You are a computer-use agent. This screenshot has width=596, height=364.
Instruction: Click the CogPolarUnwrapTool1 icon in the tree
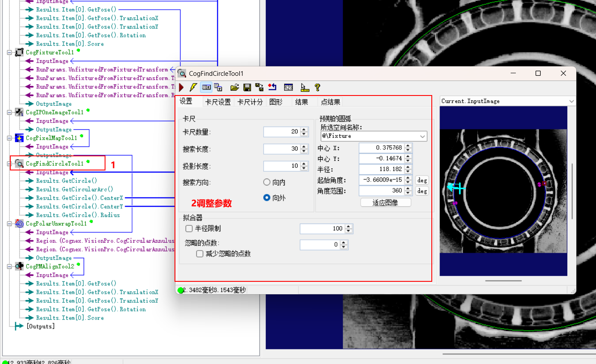[19, 224]
